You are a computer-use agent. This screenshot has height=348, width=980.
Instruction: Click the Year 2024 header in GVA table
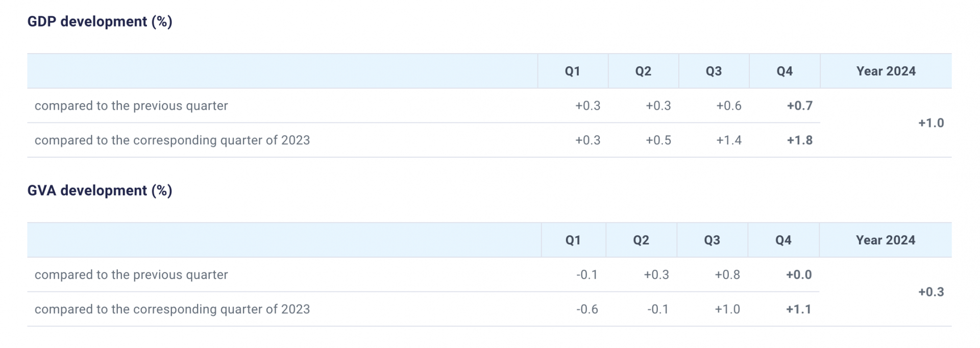coord(885,240)
